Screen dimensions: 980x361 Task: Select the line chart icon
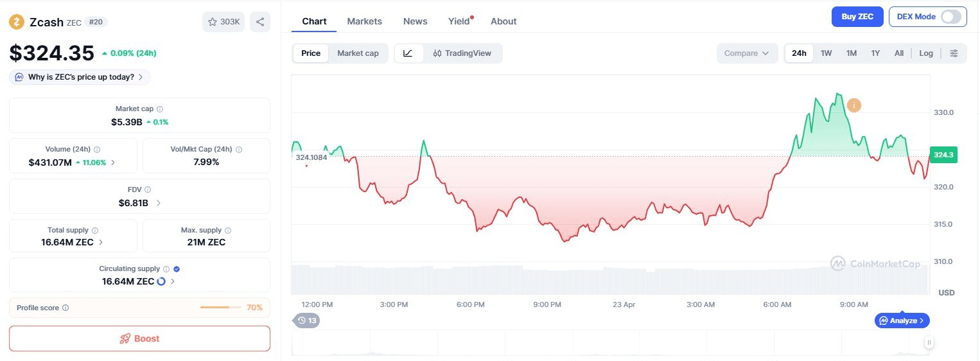click(x=408, y=53)
